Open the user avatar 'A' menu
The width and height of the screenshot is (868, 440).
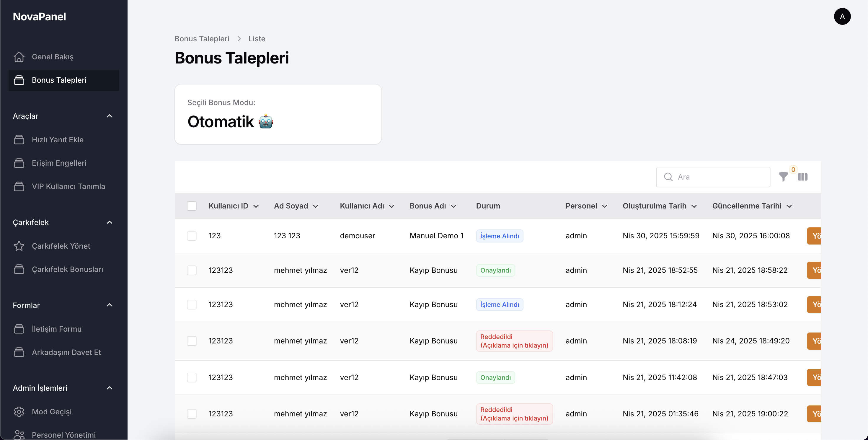point(842,17)
